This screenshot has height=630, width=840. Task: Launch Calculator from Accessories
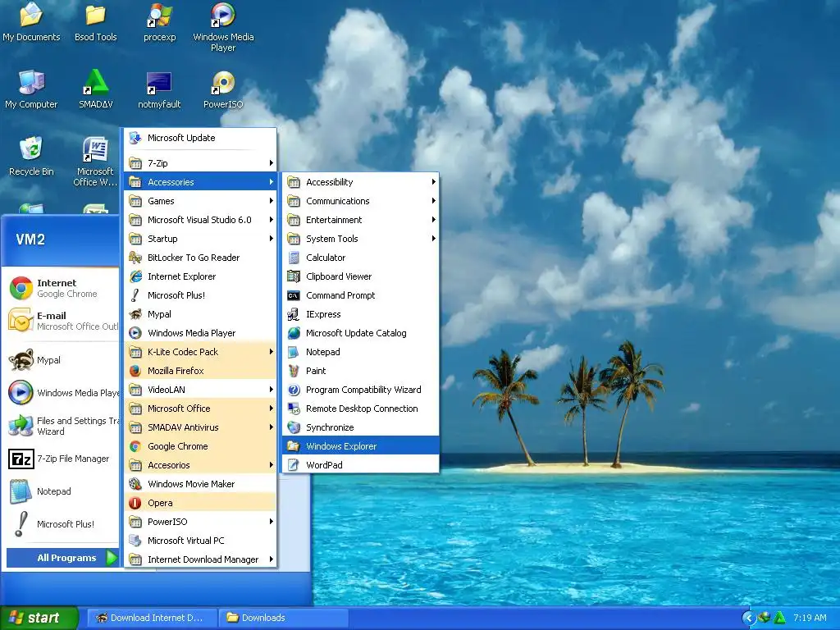(361, 258)
